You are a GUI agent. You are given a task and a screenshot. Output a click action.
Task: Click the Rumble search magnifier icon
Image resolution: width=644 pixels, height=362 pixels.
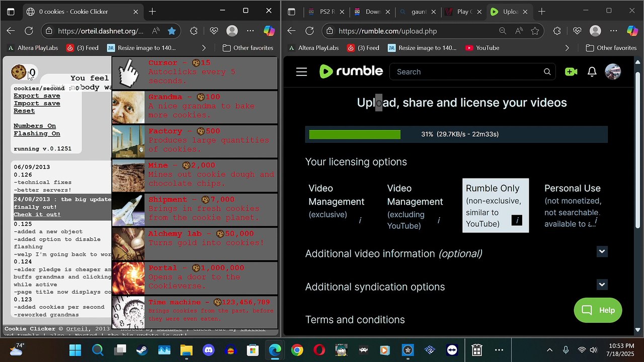pos(547,72)
